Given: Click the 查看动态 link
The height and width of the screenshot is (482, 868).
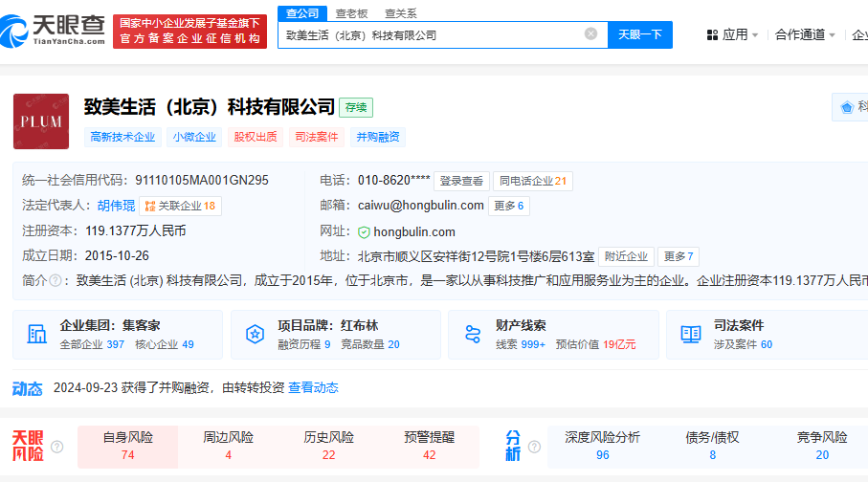Looking at the screenshot, I should tap(313, 388).
